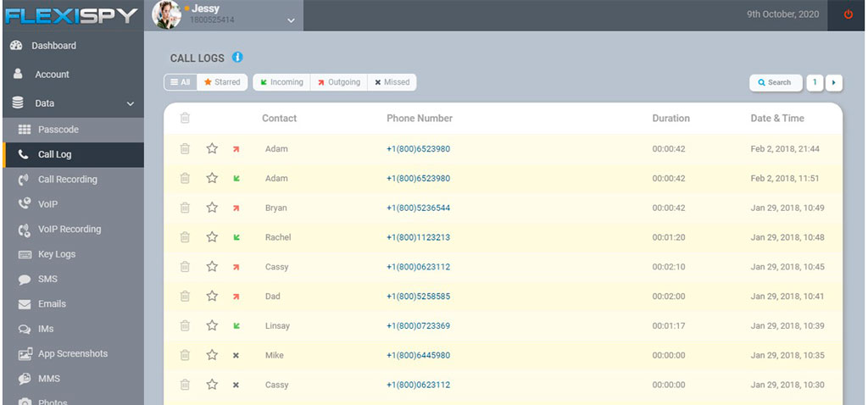Click Mike's number +1(800)6445980
Image resolution: width=868 pixels, height=405 pixels.
[419, 355]
